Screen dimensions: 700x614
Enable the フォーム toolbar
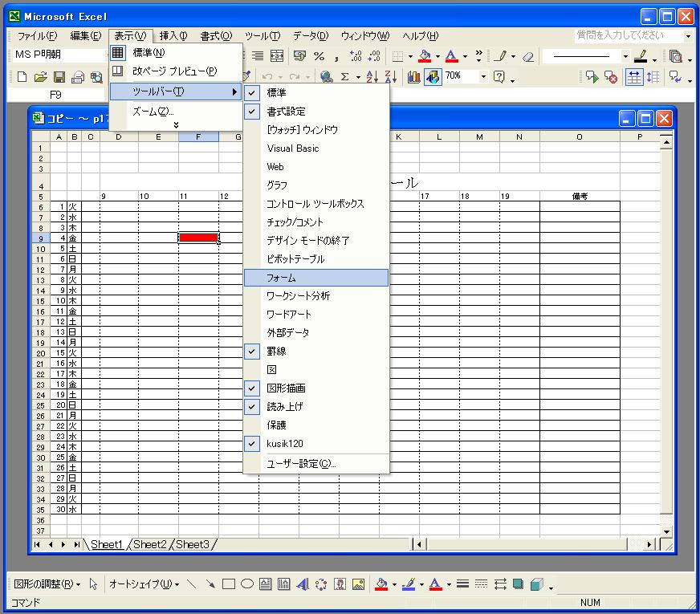(316, 278)
